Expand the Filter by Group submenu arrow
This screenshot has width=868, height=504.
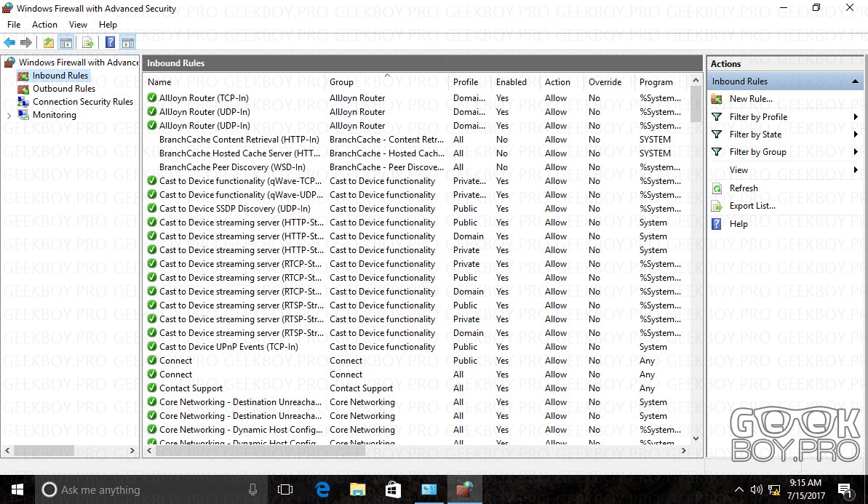tap(856, 151)
